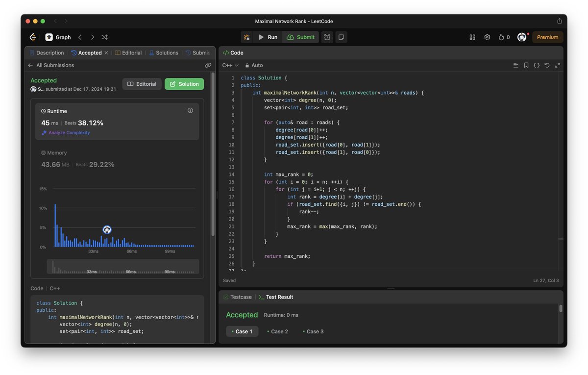Open the Graph problem list

pos(58,37)
